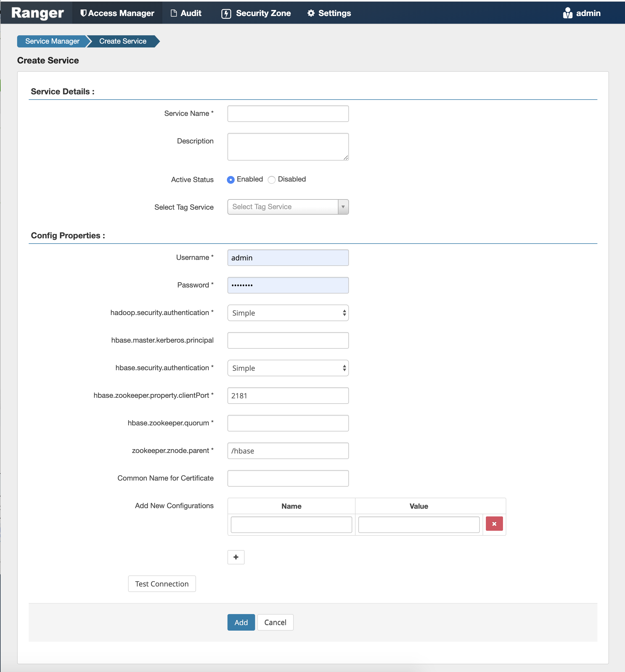625x672 pixels.
Task: Select the Enabled active status radio button
Action: pyautogui.click(x=231, y=180)
